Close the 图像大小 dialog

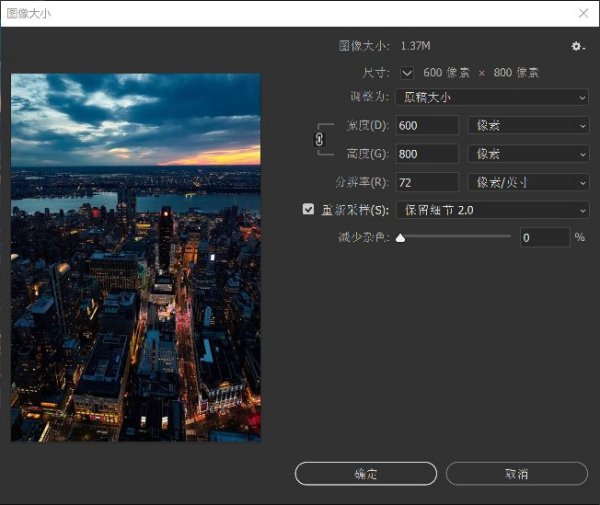coord(584,13)
